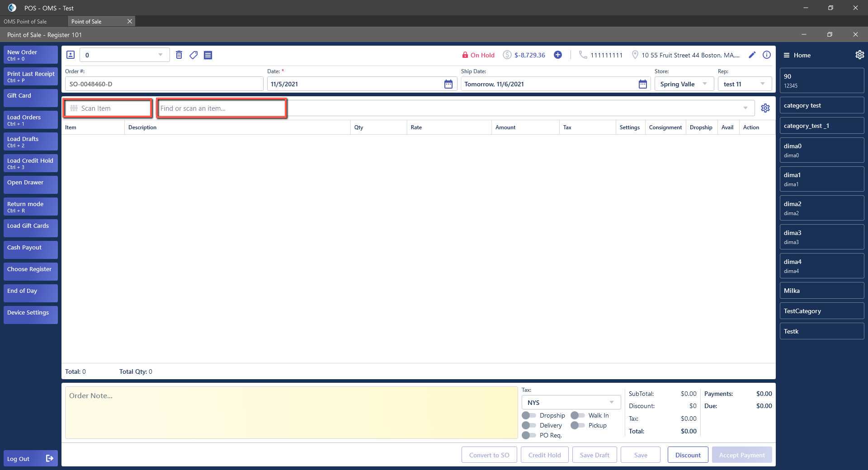868x470 pixels.
Task: Edit customer with the pencil icon
Action: click(752, 55)
